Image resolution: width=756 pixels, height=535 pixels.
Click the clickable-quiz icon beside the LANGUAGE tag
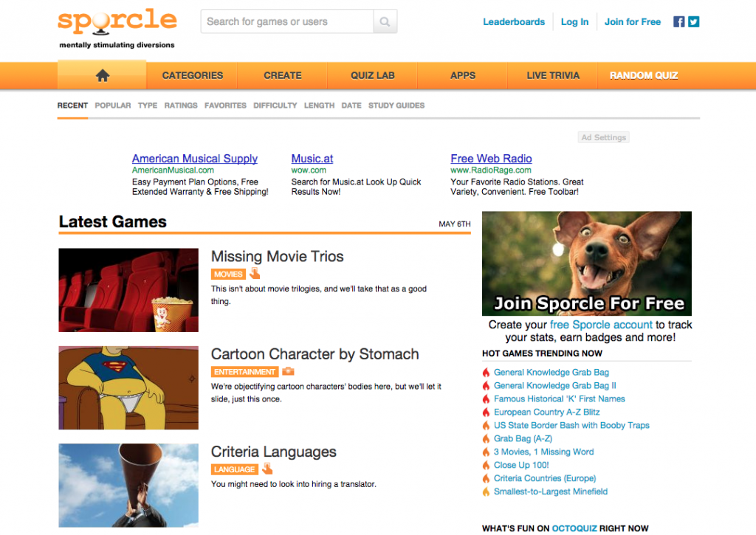pos(267,469)
